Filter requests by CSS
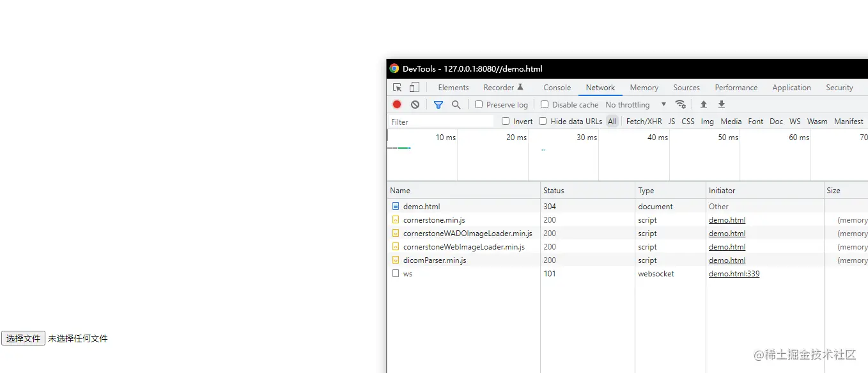The width and height of the screenshot is (868, 373). pyautogui.click(x=688, y=121)
